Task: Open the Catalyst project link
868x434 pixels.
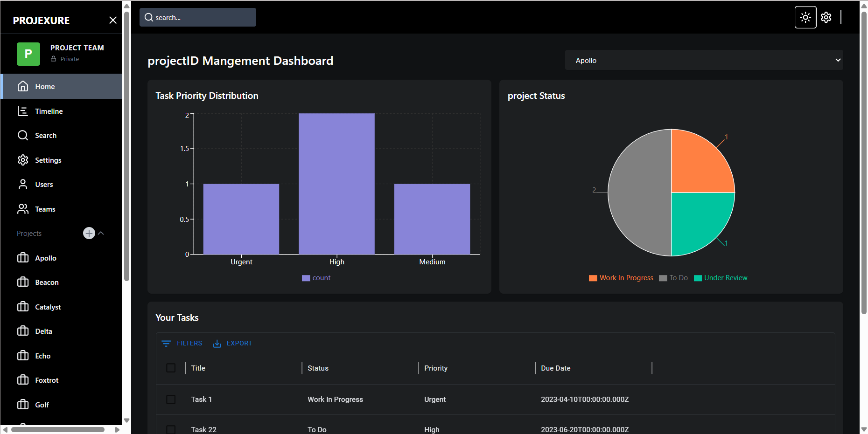Action: pyautogui.click(x=62, y=307)
